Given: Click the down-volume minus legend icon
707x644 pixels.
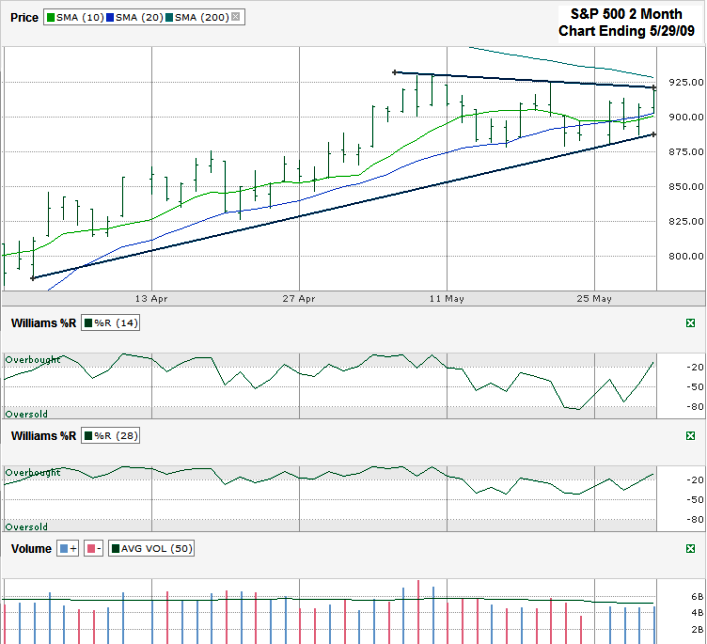Looking at the screenshot, I should tap(94, 548).
